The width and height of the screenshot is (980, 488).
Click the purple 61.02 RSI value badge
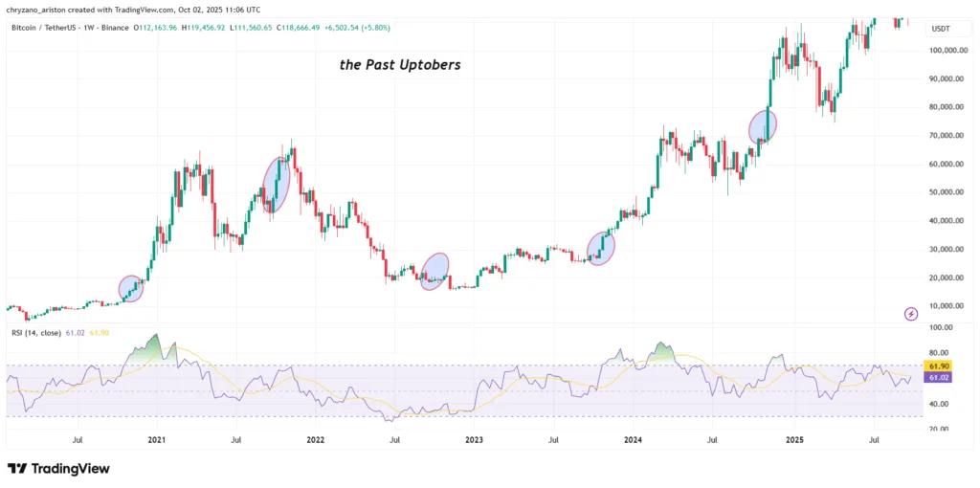(x=938, y=378)
